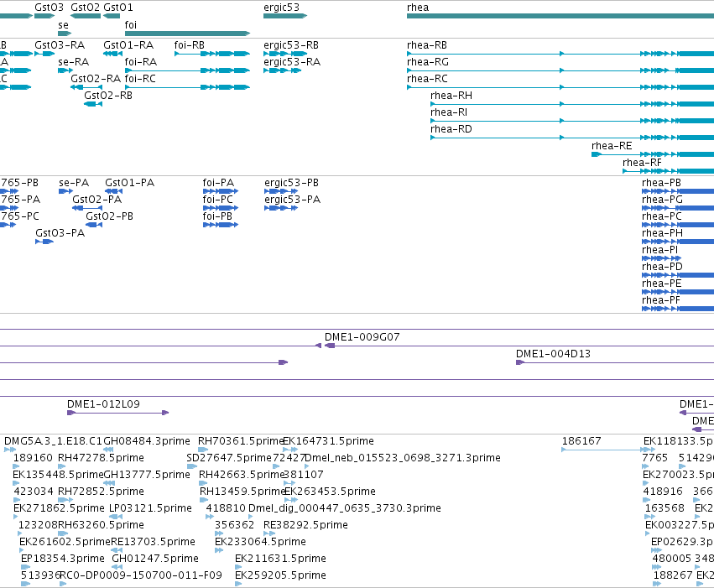The image size is (714, 588).
Task: Select EST GH13777.5prime
Action: tap(147, 475)
